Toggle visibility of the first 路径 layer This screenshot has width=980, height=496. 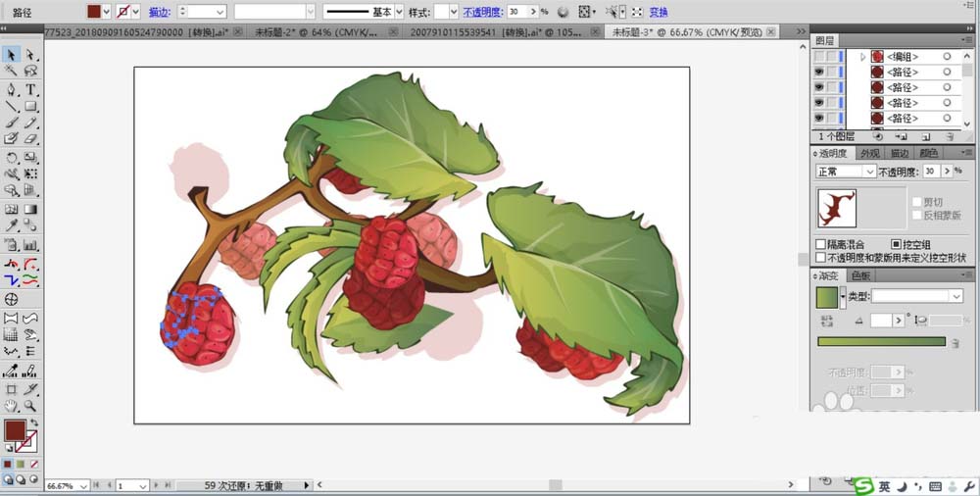click(x=818, y=72)
